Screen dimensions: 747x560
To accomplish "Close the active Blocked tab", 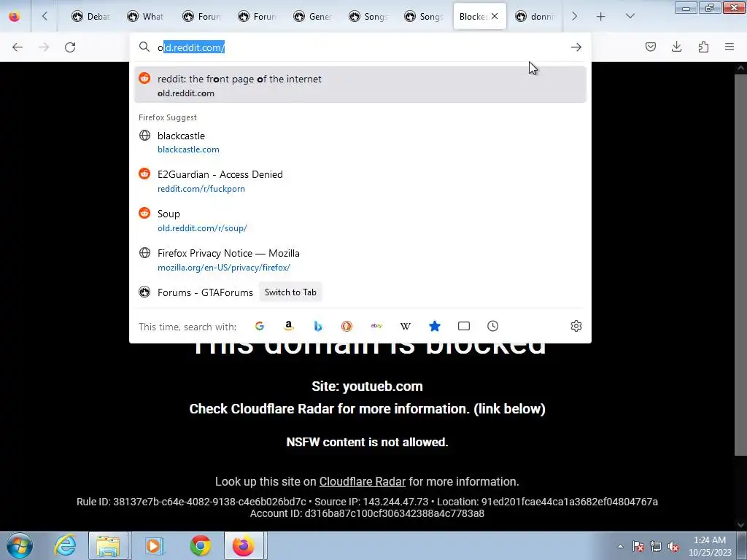I will click(495, 16).
